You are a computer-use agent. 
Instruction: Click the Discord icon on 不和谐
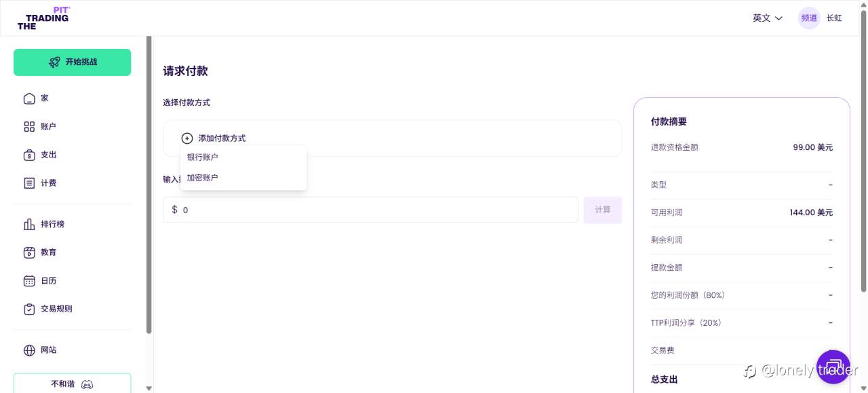tap(87, 384)
